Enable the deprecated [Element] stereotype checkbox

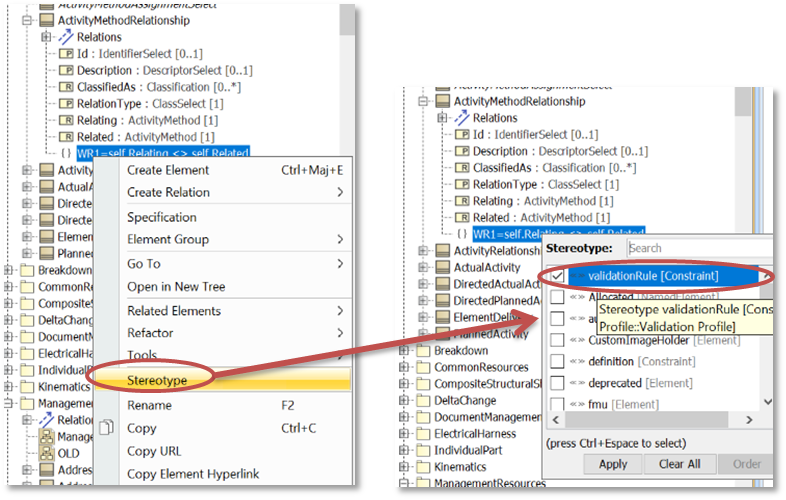557,381
